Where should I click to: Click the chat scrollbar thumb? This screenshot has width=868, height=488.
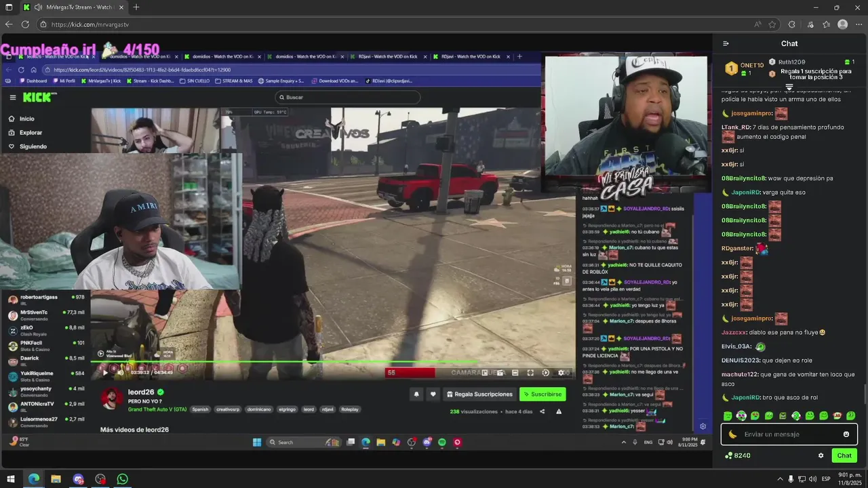[x=865, y=393]
